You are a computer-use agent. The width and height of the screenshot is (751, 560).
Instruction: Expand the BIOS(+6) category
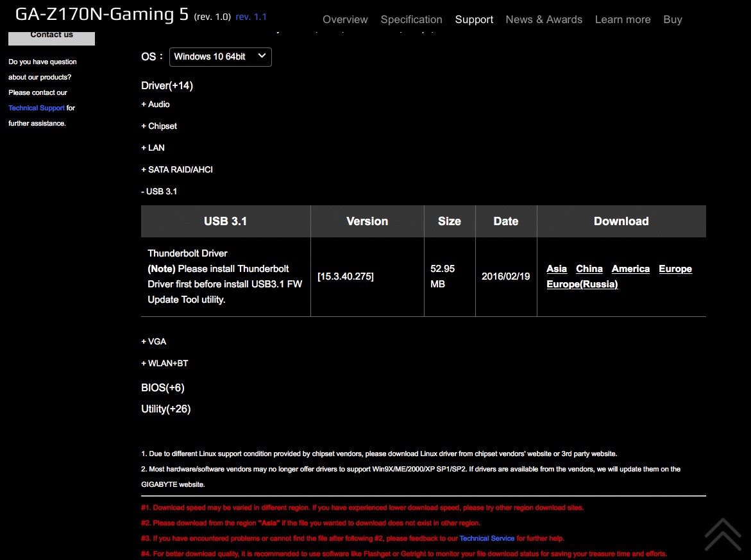tap(163, 387)
